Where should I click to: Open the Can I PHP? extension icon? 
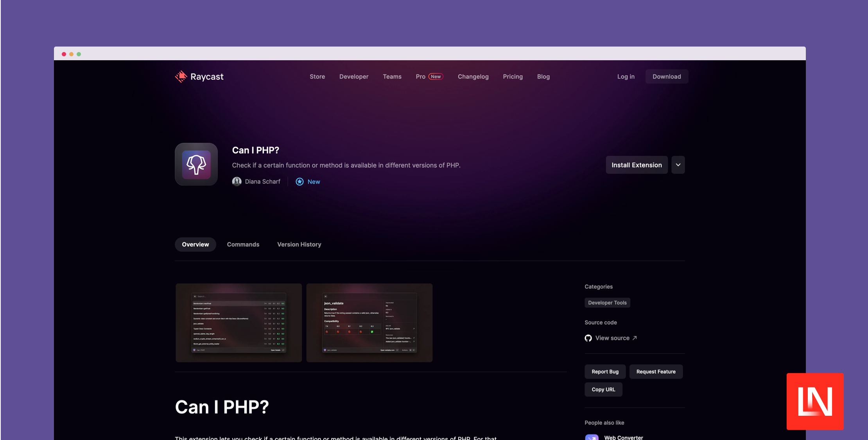pos(196,164)
